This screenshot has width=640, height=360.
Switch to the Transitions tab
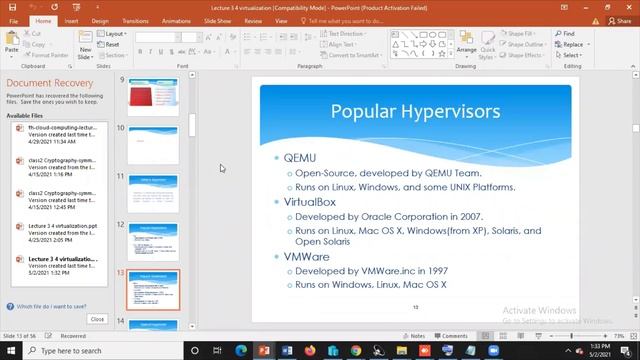(135, 21)
